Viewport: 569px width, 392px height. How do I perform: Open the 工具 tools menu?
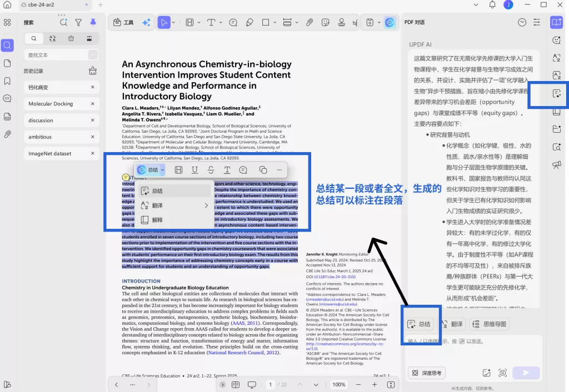point(123,22)
